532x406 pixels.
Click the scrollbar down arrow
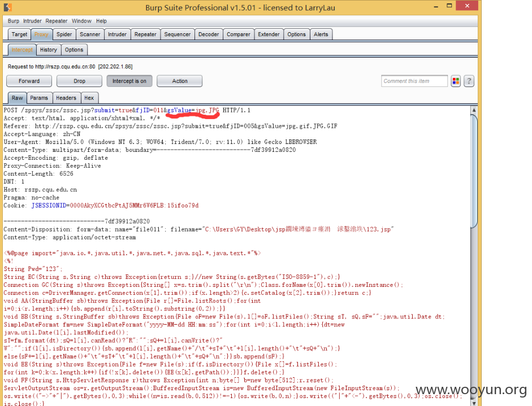pyautogui.click(x=474, y=403)
